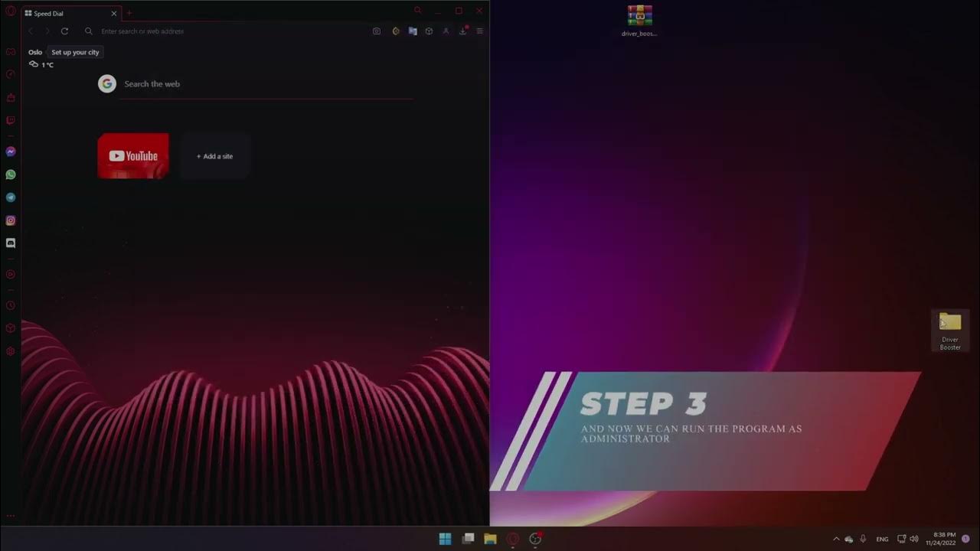Open a new tab with plus button
Image resolution: width=980 pixels, height=551 pixels.
pos(129,13)
